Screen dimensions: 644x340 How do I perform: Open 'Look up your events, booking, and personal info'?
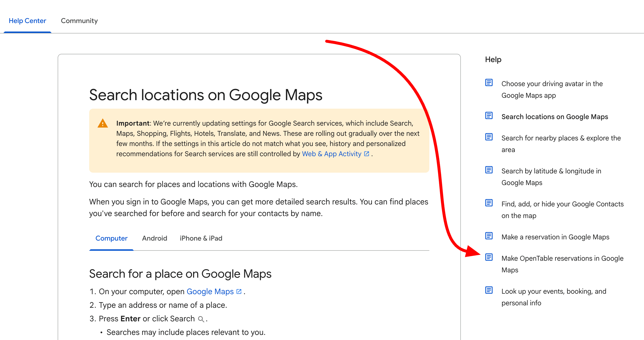pos(554,297)
